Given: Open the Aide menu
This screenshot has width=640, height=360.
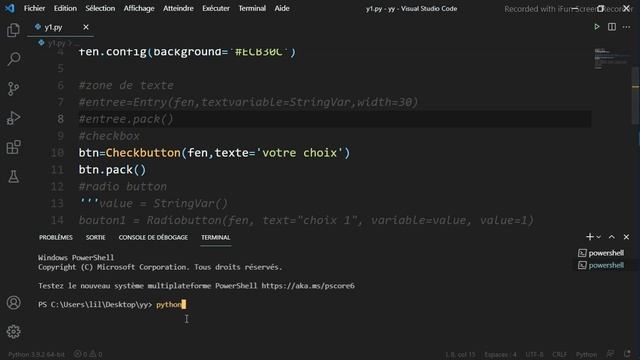Looking at the screenshot, I should (x=282, y=8).
